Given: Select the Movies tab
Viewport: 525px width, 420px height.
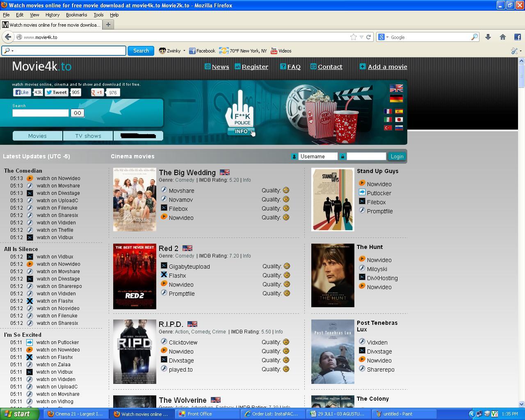Looking at the screenshot, I should point(37,136).
